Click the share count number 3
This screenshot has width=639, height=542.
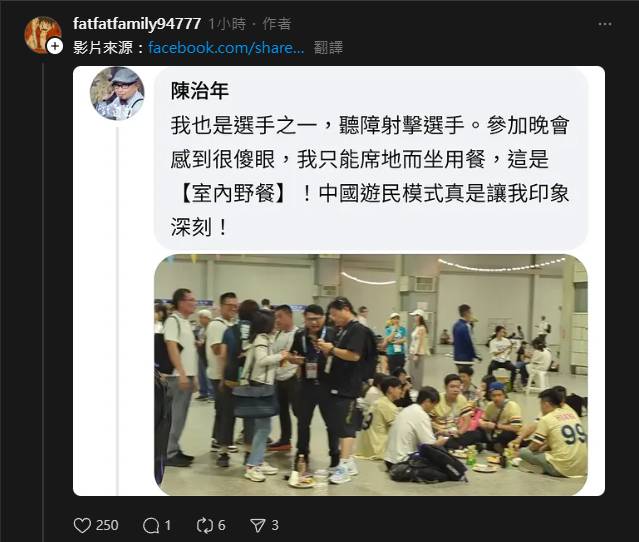tap(275, 525)
